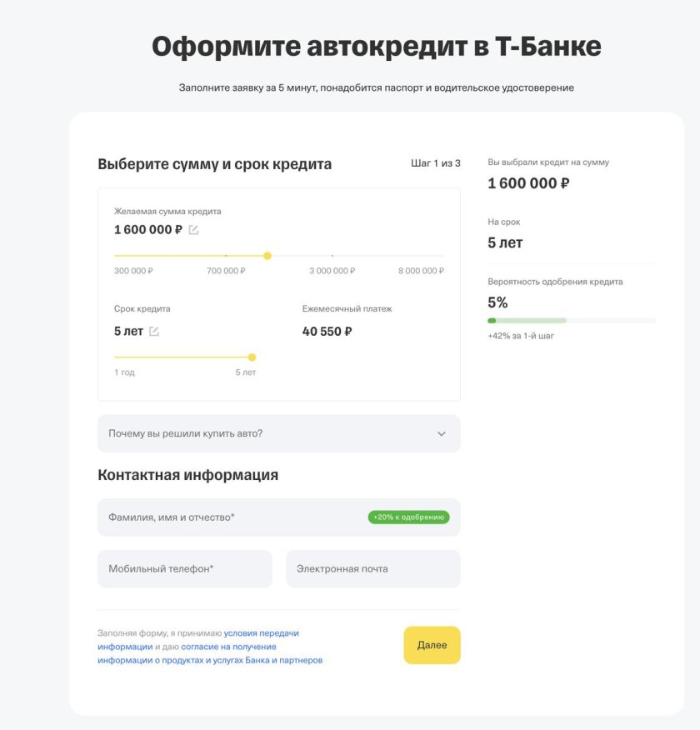Click the chevron in the car purchase reason field
The image size is (700, 730).
(442, 434)
